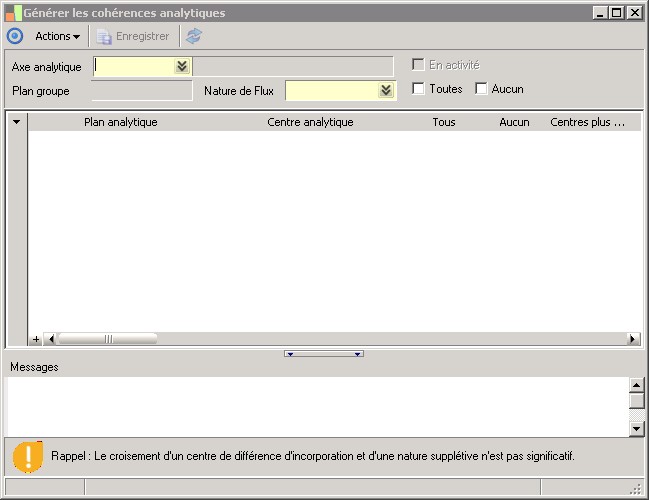
Task: Focus the Nature de Flux field
Action: pos(332,90)
